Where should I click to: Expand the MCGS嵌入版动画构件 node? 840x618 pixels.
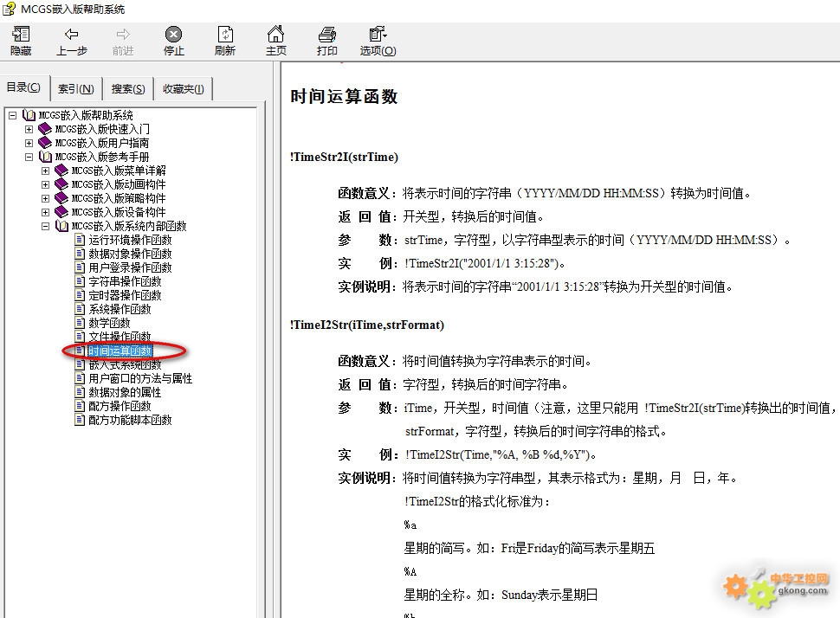click(x=46, y=184)
